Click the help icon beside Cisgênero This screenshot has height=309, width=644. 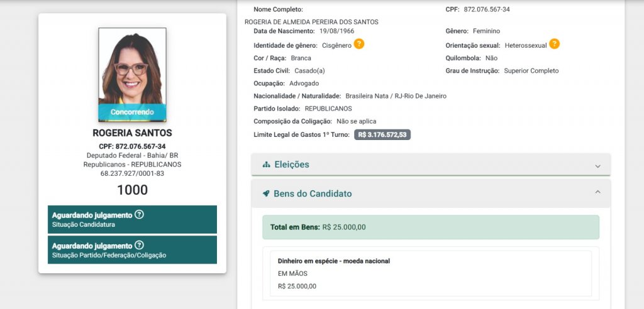click(x=359, y=44)
